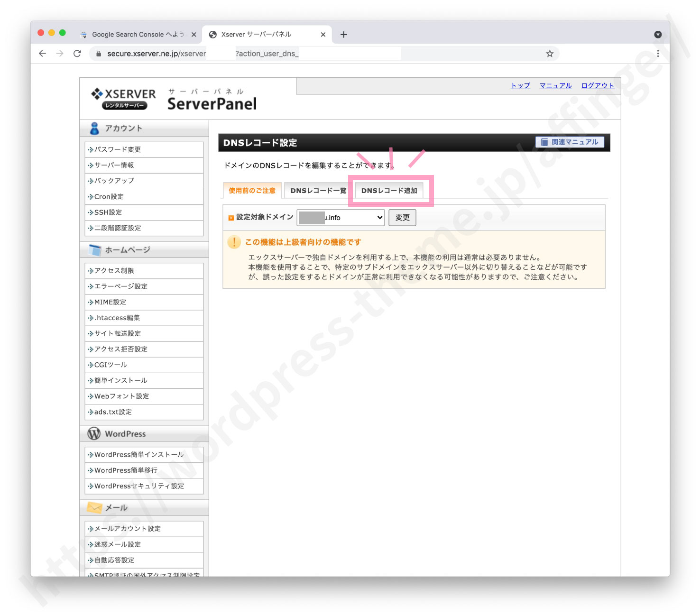Open the マニュアル link
This screenshot has width=700, height=616.
pos(555,86)
